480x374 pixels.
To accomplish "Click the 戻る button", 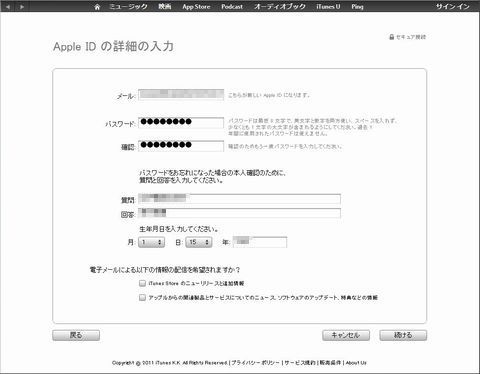I will (x=76, y=335).
